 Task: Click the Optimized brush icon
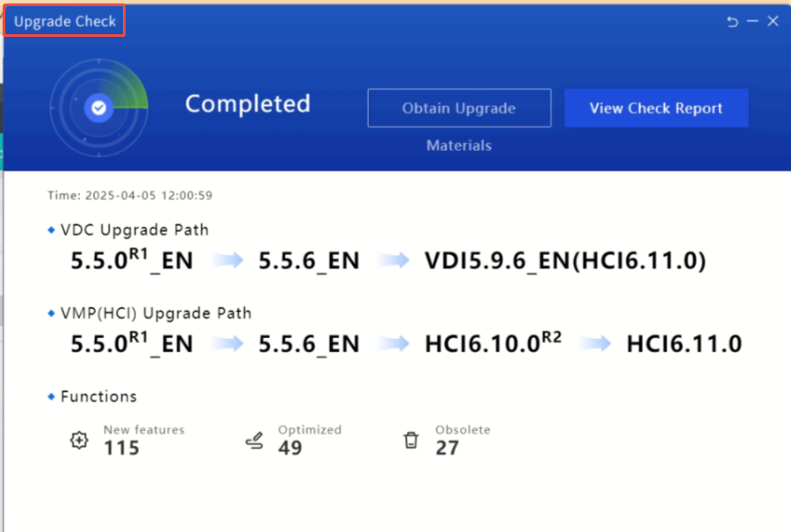point(254,441)
